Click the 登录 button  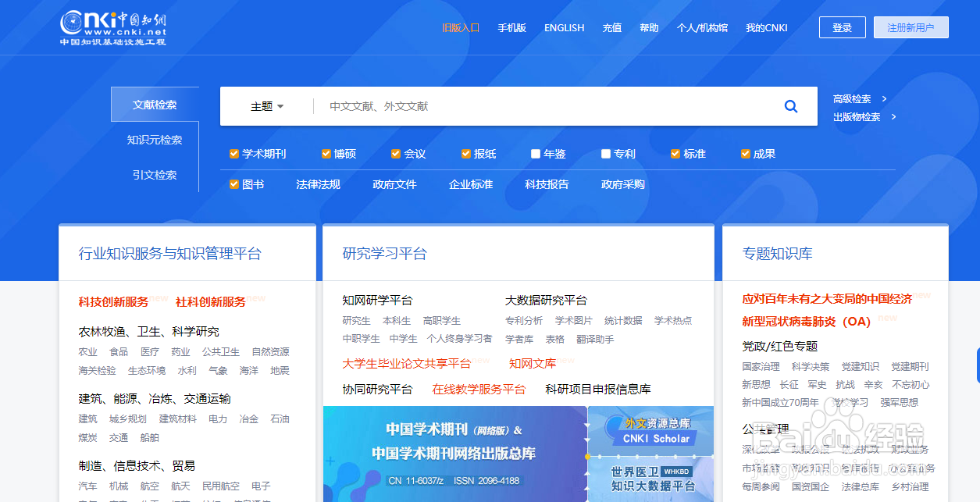842,27
